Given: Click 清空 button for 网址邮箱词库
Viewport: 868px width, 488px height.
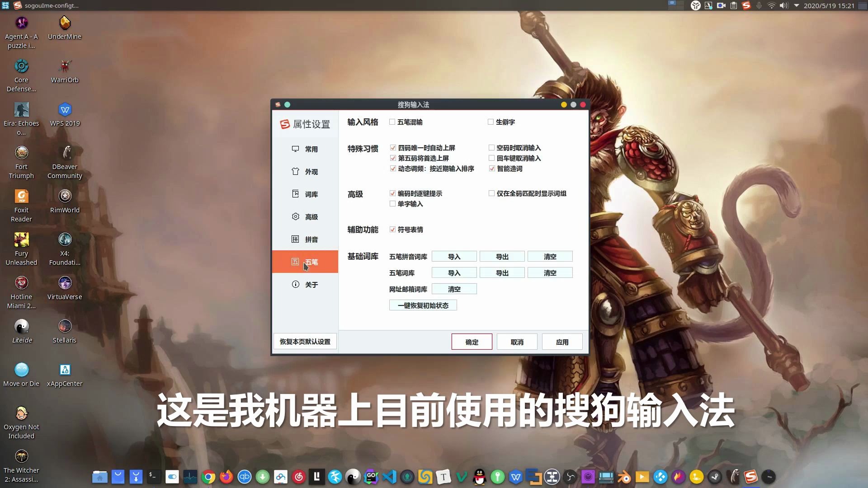Looking at the screenshot, I should coord(454,289).
